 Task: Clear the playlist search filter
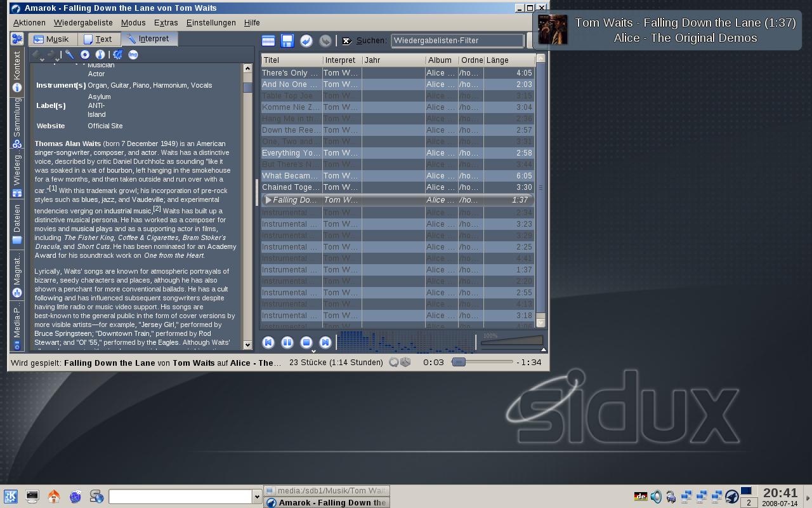pos(347,41)
